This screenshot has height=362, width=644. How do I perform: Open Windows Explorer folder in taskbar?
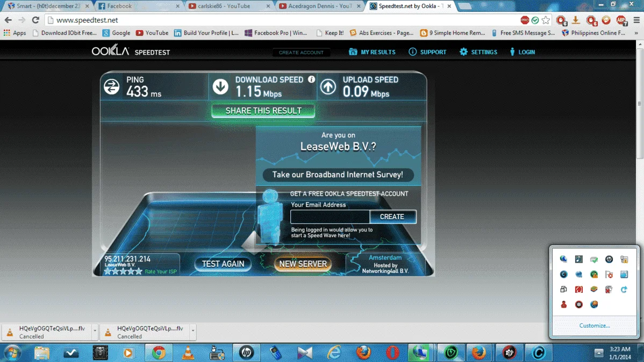[41, 352]
